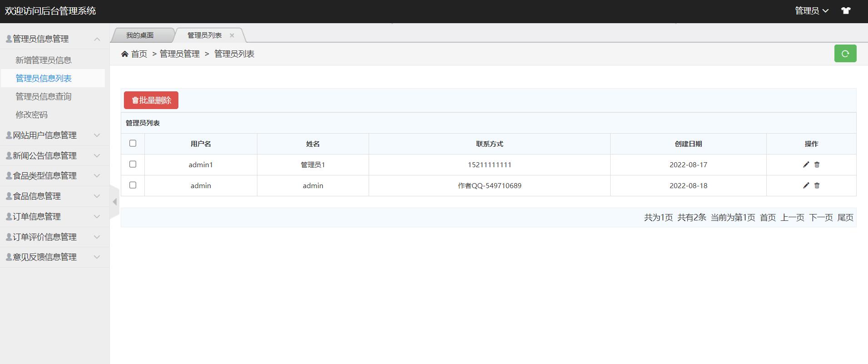Collapse the sidebar with the arrow handle

coord(114,202)
